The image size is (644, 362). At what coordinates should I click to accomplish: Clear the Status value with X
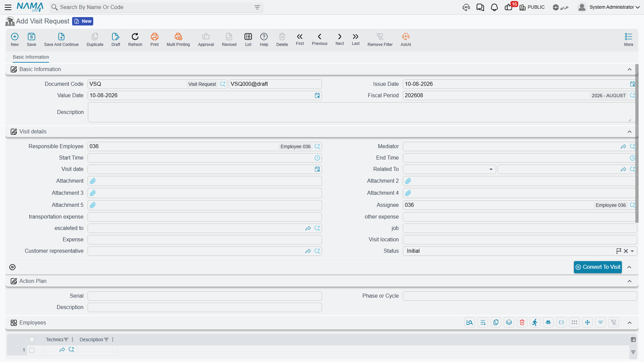[x=626, y=251]
